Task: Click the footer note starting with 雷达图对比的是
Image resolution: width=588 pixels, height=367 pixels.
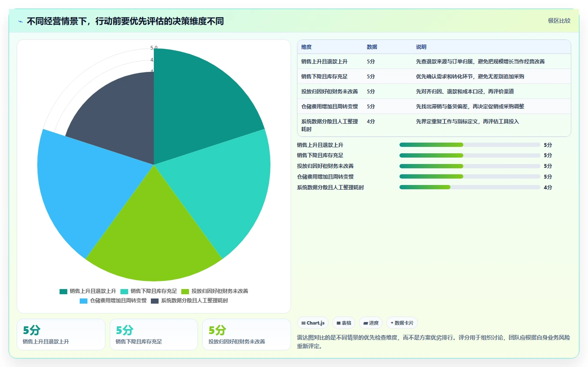Action: (434, 342)
